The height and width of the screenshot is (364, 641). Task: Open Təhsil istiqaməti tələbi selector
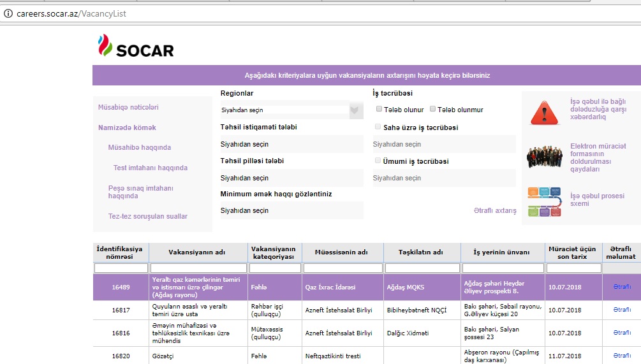(x=291, y=144)
